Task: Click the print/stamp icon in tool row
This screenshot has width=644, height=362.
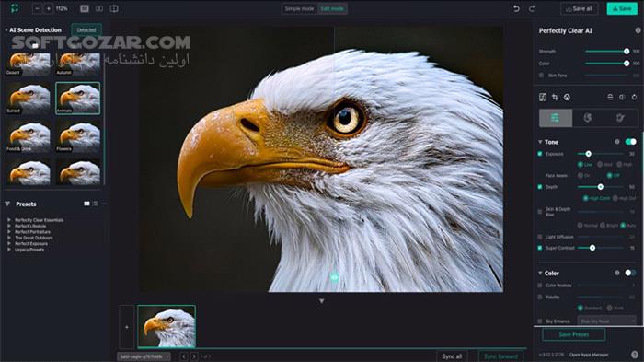Action: tap(610, 97)
